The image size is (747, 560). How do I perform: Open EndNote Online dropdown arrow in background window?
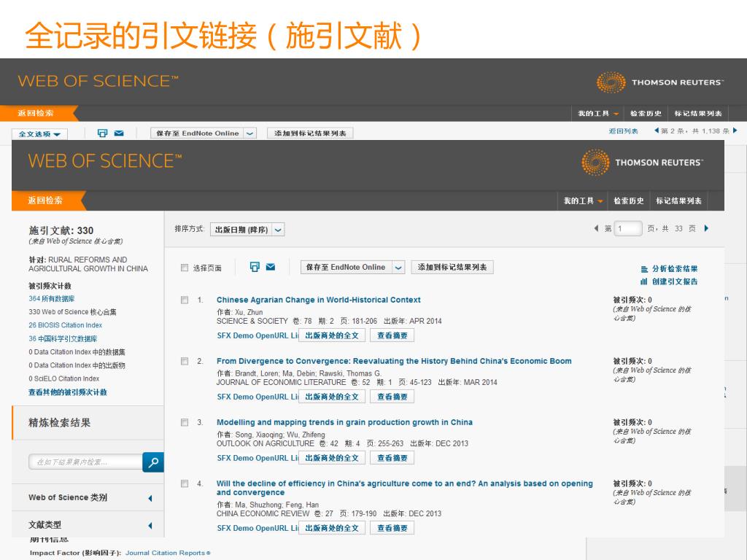(249, 133)
